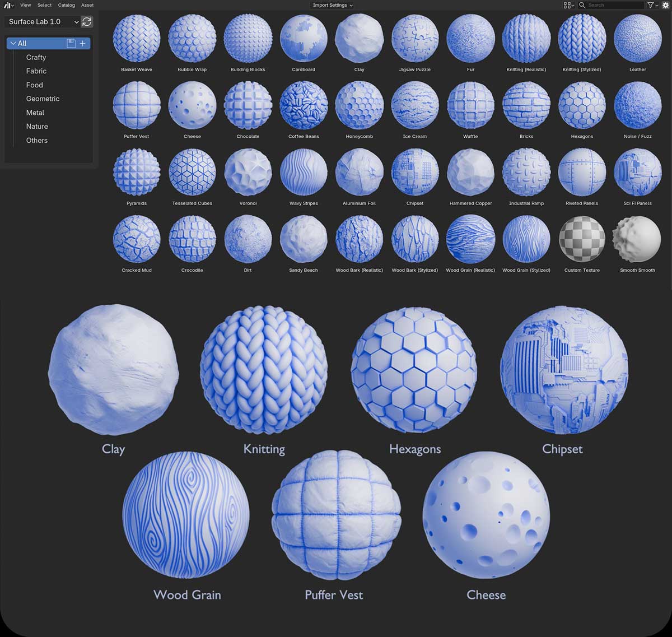Save the catalog with the floppy disk icon

click(x=71, y=43)
